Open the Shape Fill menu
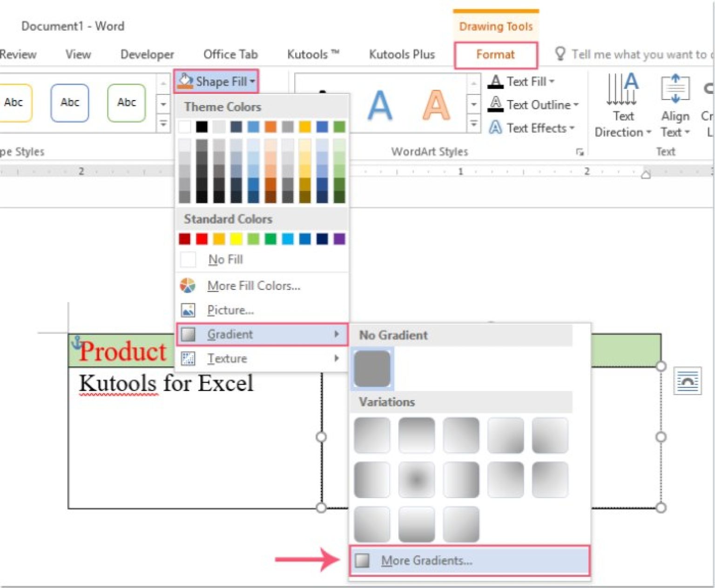715x588 pixels. coord(217,81)
